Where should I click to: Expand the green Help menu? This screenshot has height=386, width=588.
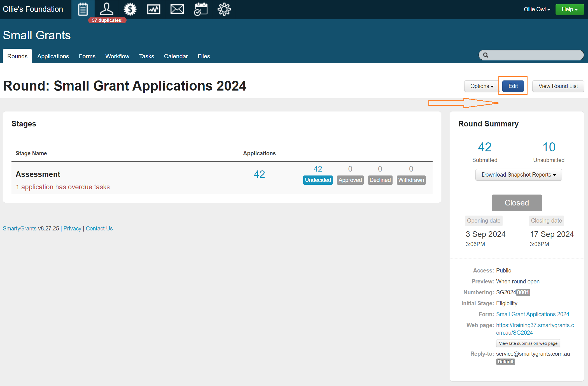pyautogui.click(x=570, y=9)
